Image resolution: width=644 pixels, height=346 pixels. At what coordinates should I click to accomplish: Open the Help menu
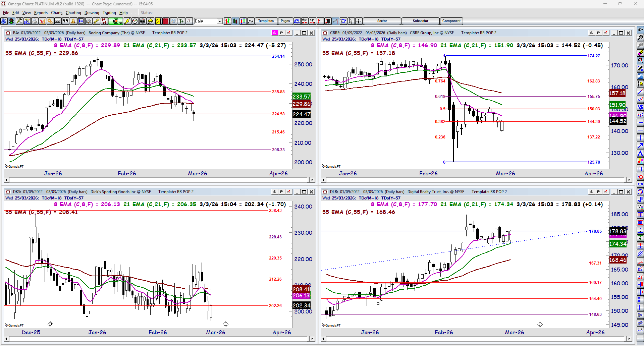pos(123,13)
